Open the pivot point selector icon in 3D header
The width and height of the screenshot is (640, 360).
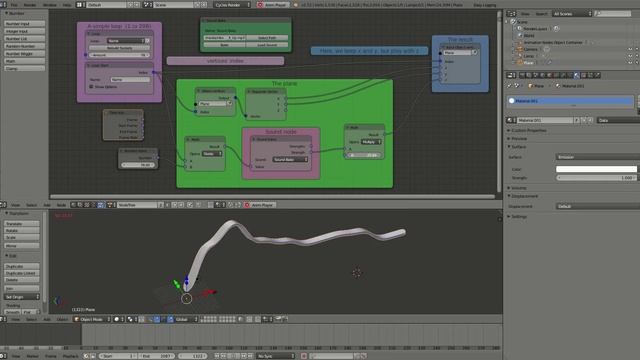(131, 319)
